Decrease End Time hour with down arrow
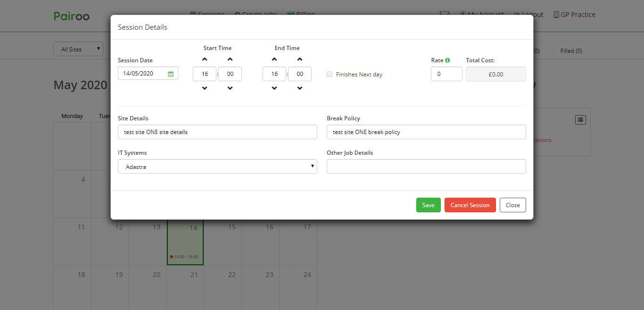 (274, 88)
